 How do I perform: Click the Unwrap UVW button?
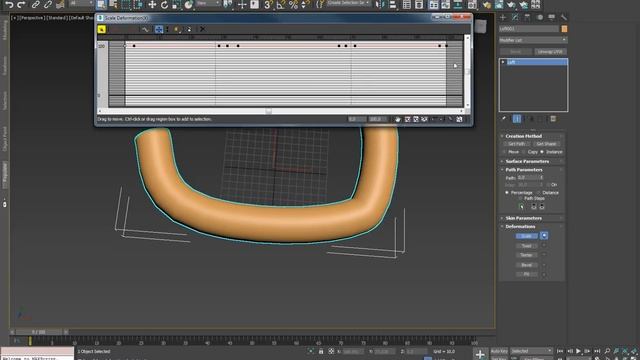tap(550, 52)
